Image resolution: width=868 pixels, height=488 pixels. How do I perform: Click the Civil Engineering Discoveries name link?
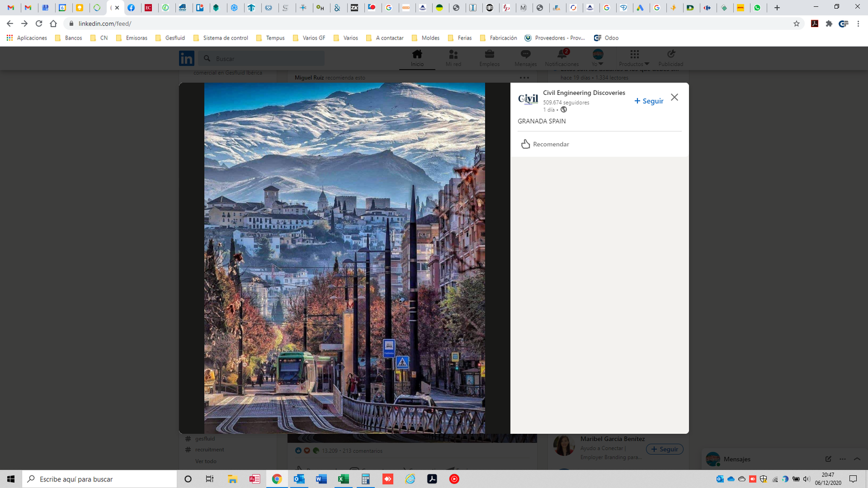click(584, 93)
